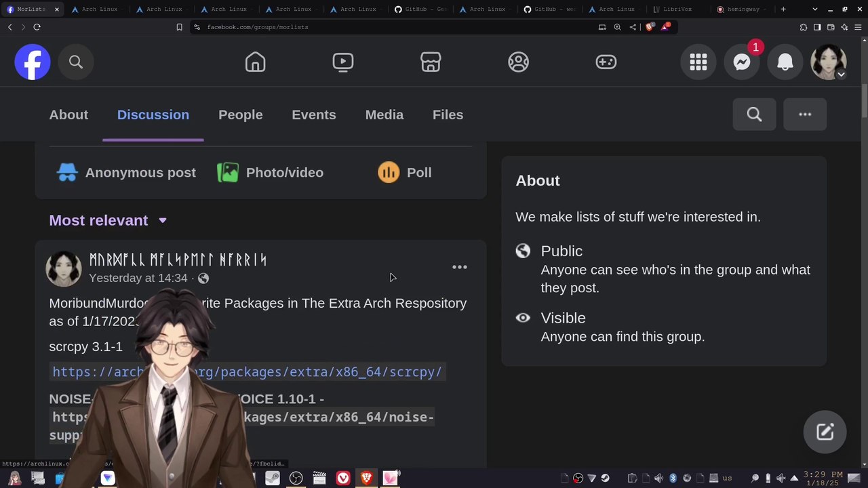Click the address bar URL
The height and width of the screenshot is (488, 868).
click(x=258, y=27)
